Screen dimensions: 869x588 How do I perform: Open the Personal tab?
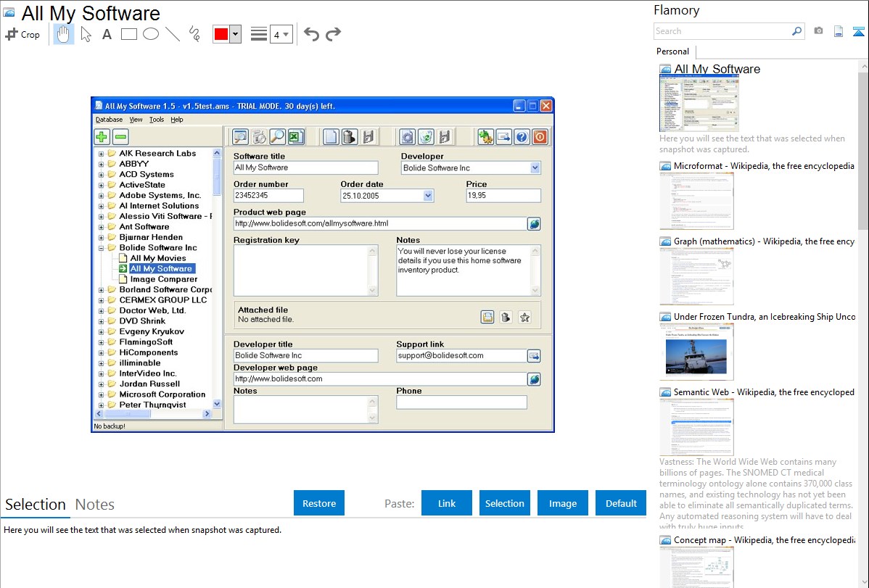(673, 51)
